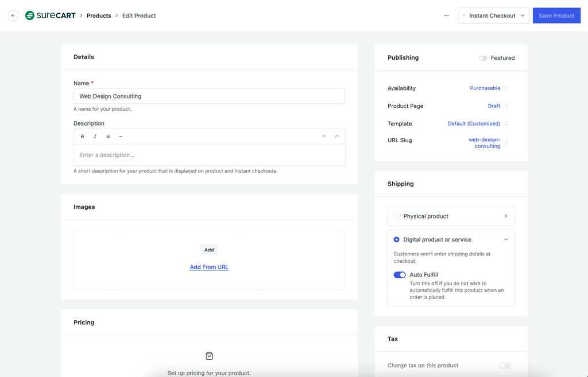Disable the Auto Fulfill toggle

(399, 275)
